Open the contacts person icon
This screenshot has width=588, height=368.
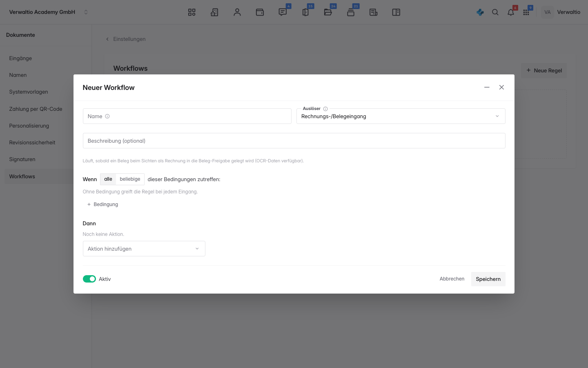237,12
